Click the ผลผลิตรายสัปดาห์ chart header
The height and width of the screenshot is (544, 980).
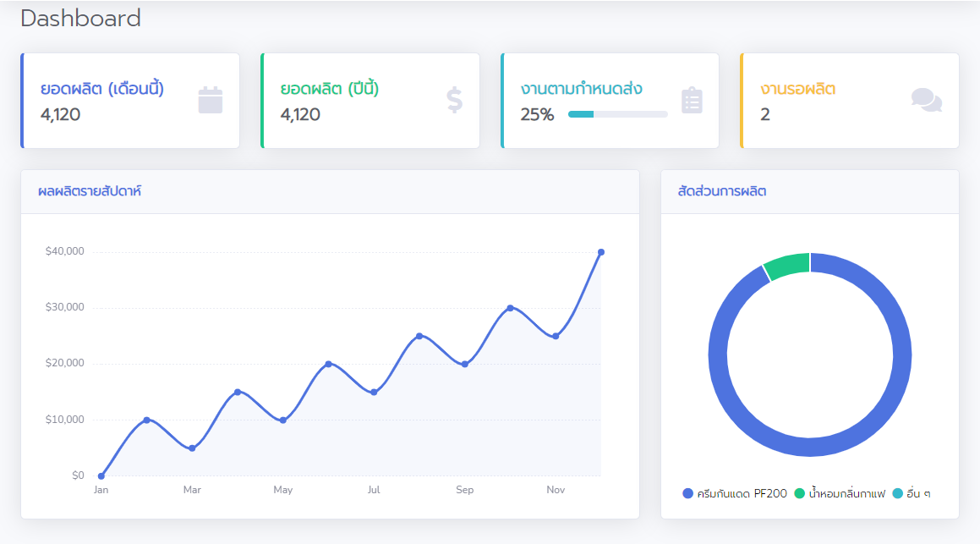click(x=90, y=191)
